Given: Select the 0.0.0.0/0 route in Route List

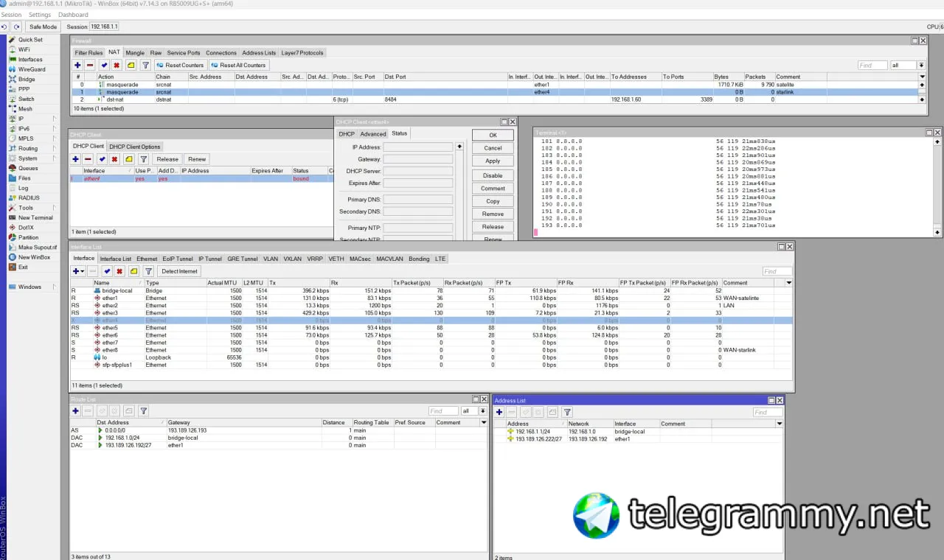Looking at the screenshot, I should pyautogui.click(x=278, y=430).
